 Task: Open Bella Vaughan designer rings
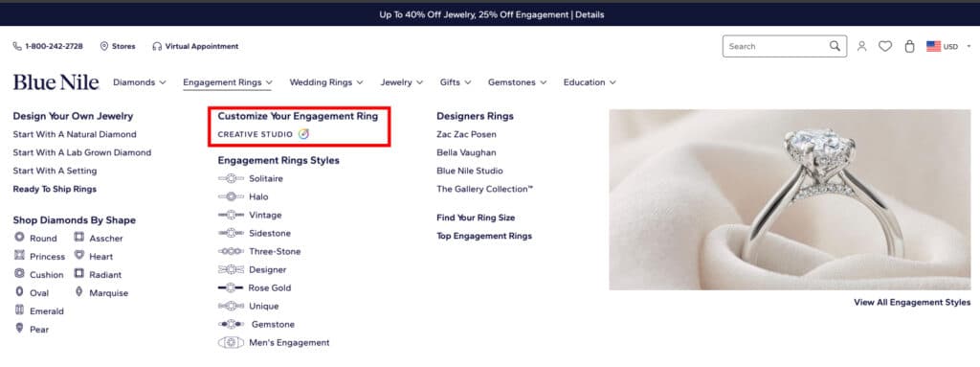(x=466, y=152)
